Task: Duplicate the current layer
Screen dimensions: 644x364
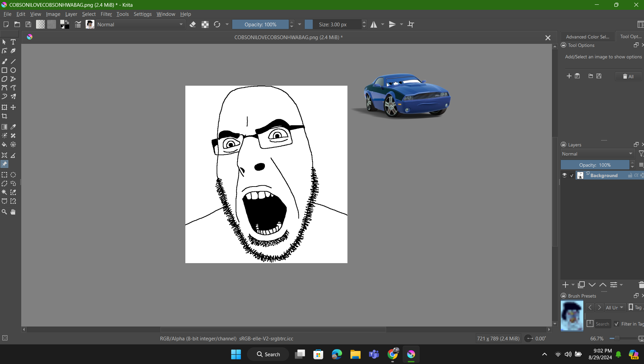Action: point(581,285)
